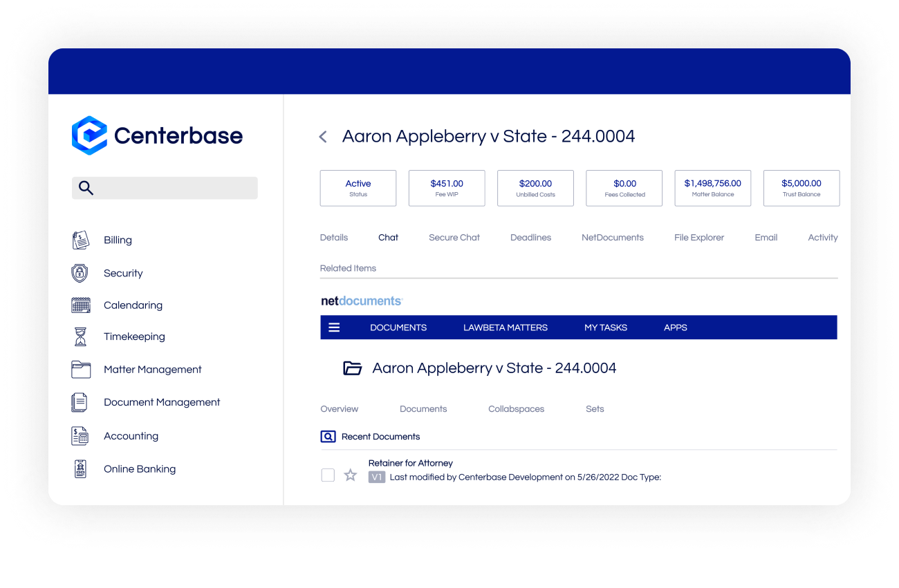
Task: Switch to the NetDocuments tab
Action: pos(613,238)
